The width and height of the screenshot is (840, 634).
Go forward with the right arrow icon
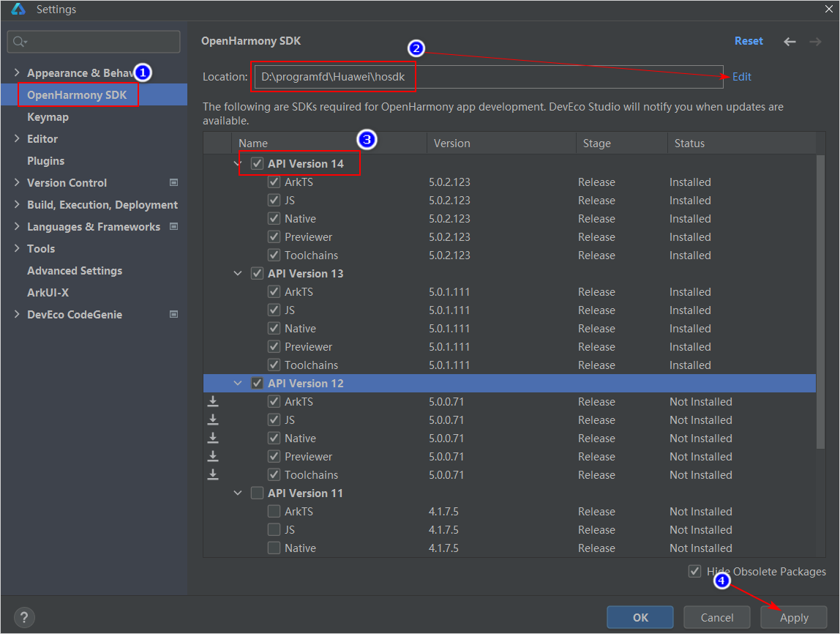(815, 42)
